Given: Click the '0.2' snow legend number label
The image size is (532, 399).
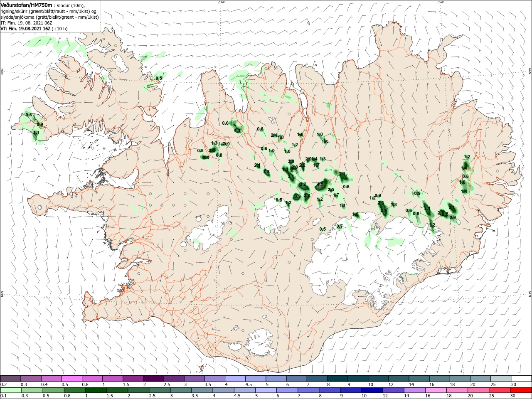Looking at the screenshot, I should click(x=4, y=384).
